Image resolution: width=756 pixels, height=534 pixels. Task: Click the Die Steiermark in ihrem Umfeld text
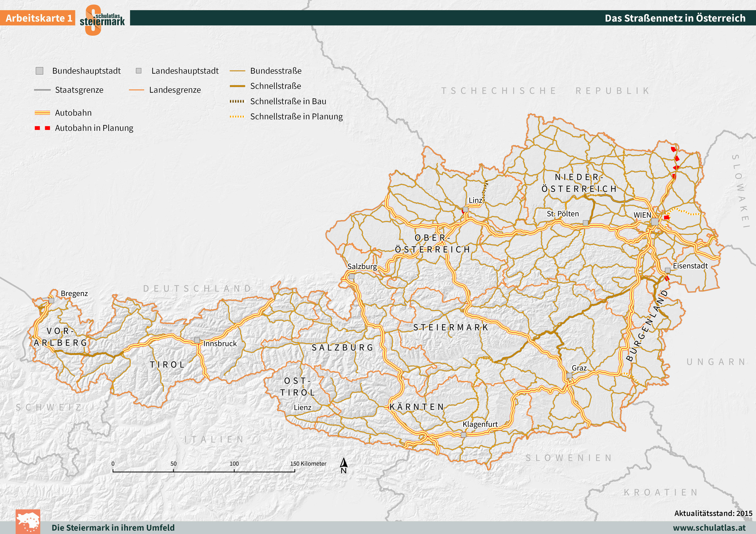pyautogui.click(x=113, y=527)
